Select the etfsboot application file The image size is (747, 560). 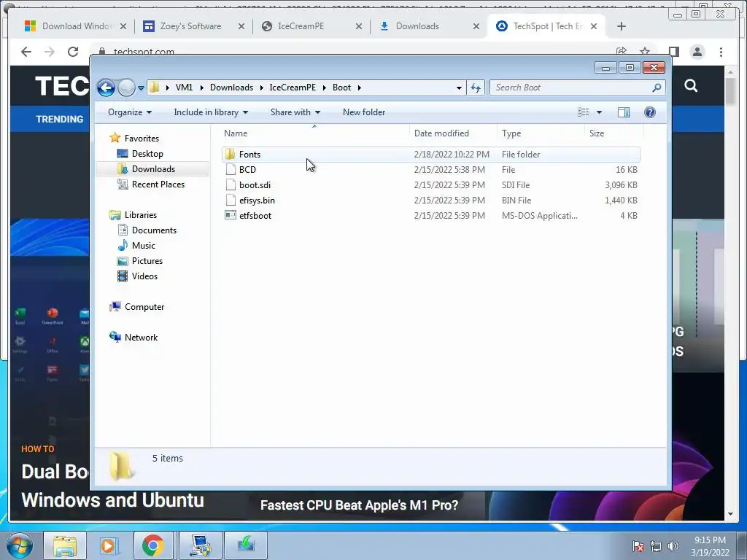coord(430,215)
